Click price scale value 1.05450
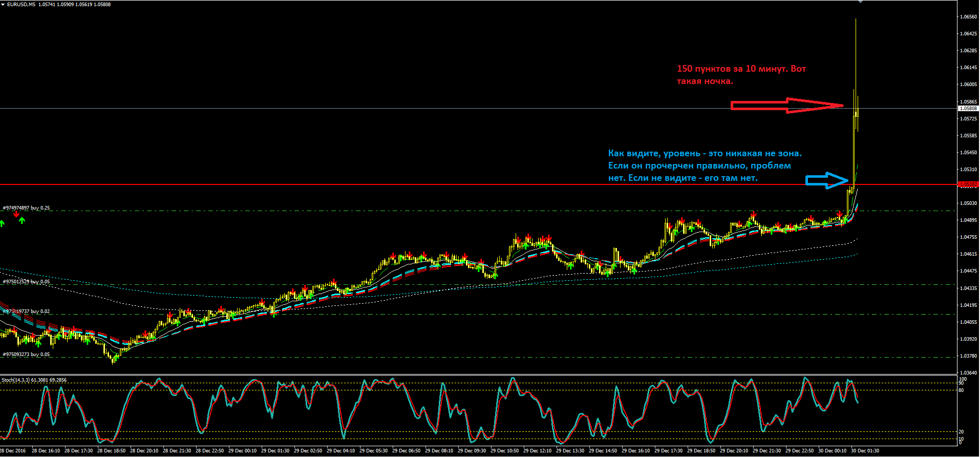Screen dimensions: 980x457 tap(968, 153)
